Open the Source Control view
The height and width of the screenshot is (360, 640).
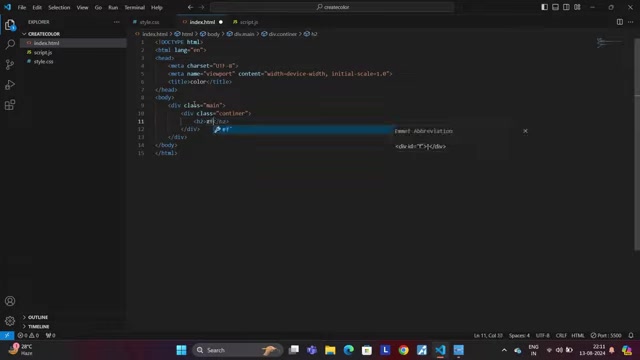(10, 64)
